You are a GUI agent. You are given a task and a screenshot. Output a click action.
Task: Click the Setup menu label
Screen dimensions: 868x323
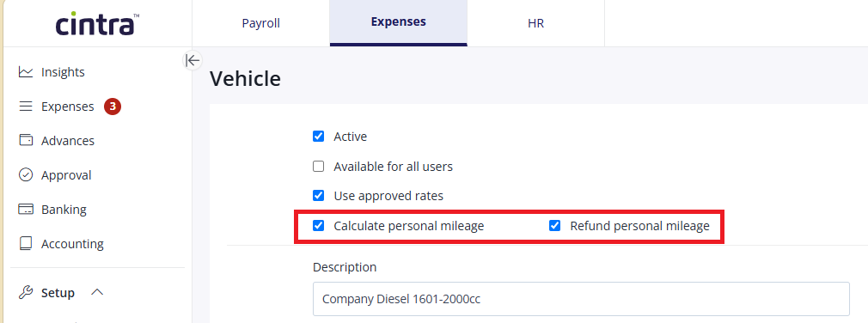point(58,292)
